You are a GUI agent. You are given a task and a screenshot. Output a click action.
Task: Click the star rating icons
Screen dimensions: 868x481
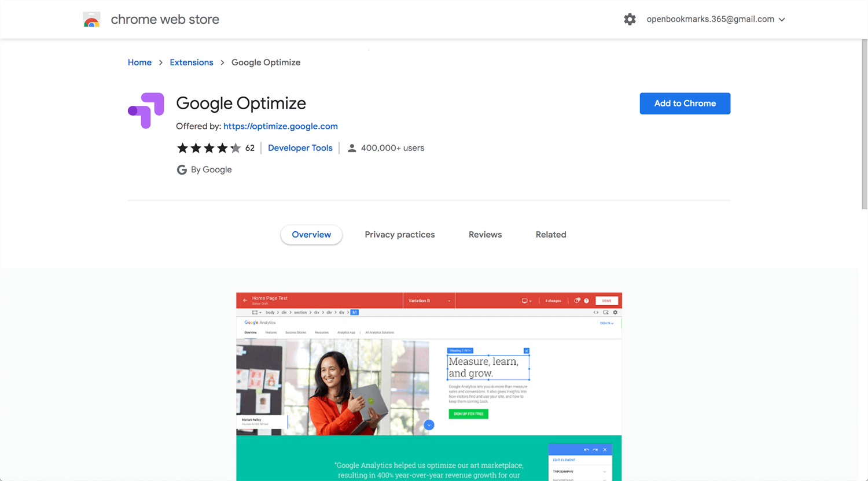click(x=208, y=148)
